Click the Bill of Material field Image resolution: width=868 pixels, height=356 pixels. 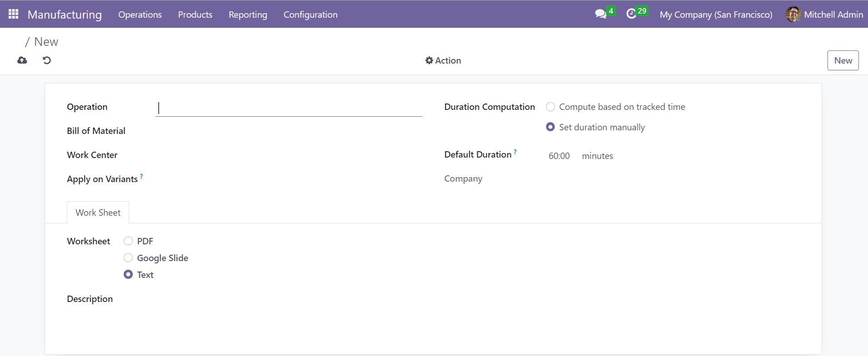289,131
